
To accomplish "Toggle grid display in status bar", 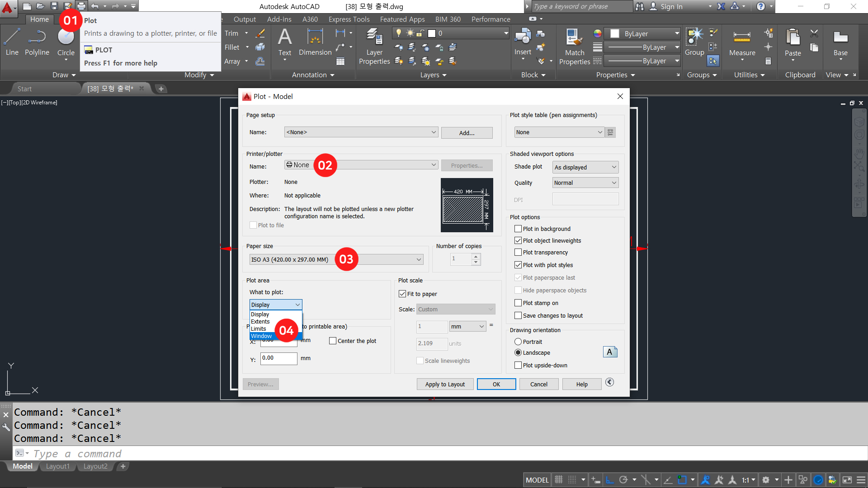I will 559,480.
